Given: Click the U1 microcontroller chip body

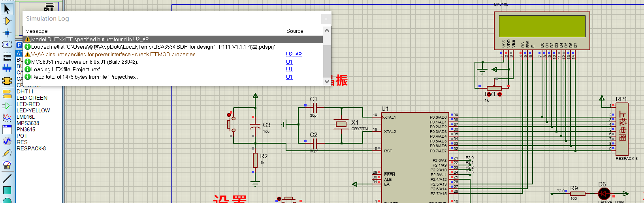Looking at the screenshot, I should click(x=415, y=158).
